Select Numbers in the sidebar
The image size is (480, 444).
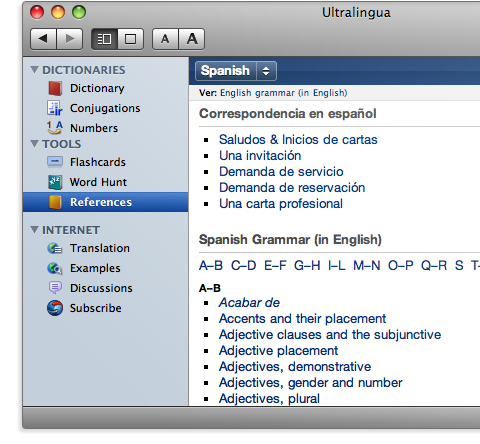(94, 128)
